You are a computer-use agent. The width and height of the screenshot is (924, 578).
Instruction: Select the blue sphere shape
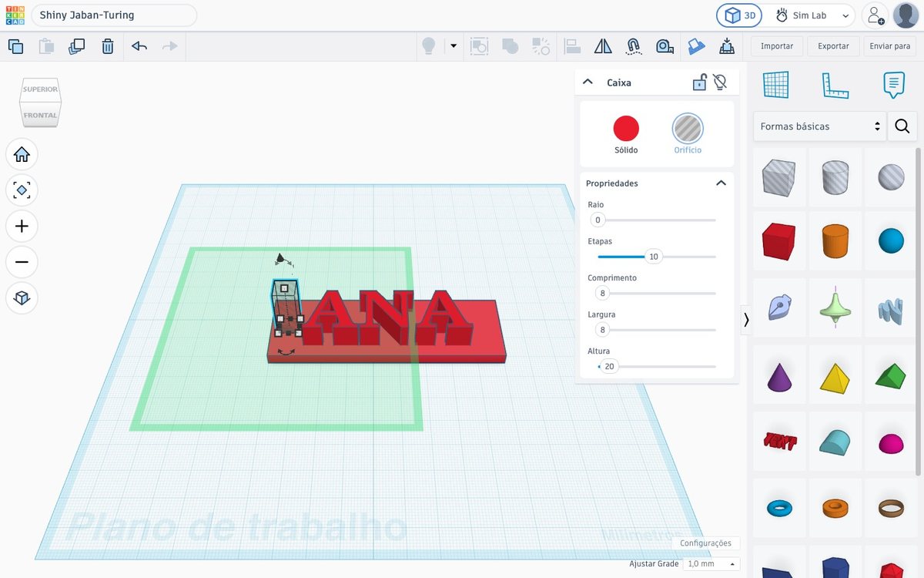(x=891, y=241)
